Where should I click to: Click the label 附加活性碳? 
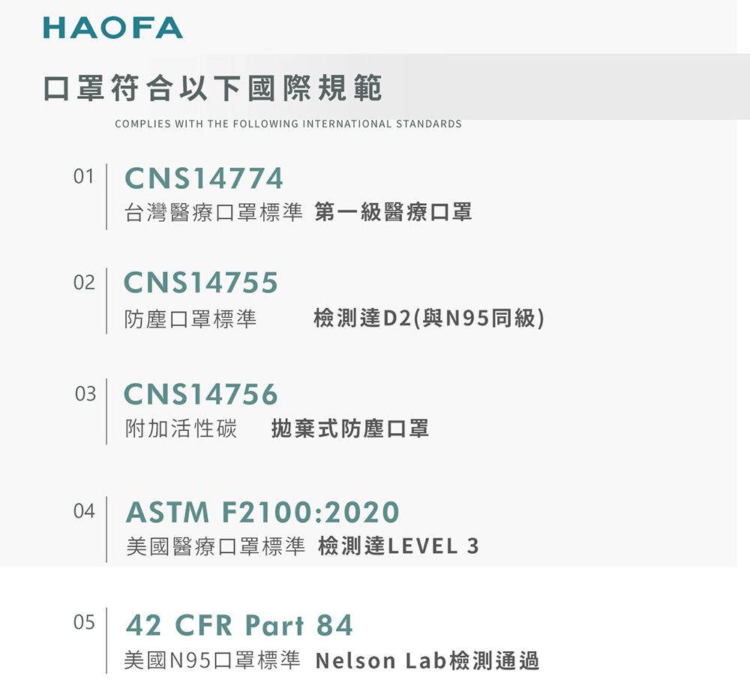point(181,429)
